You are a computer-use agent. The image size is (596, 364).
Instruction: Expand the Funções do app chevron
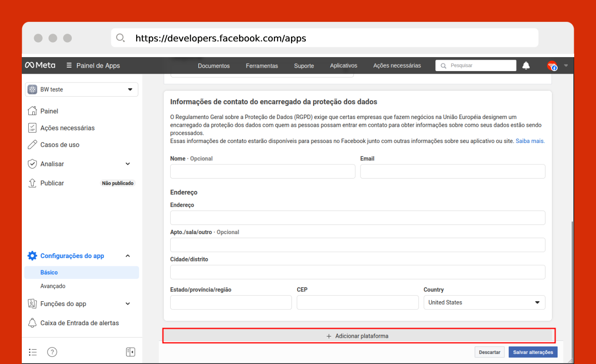128,304
